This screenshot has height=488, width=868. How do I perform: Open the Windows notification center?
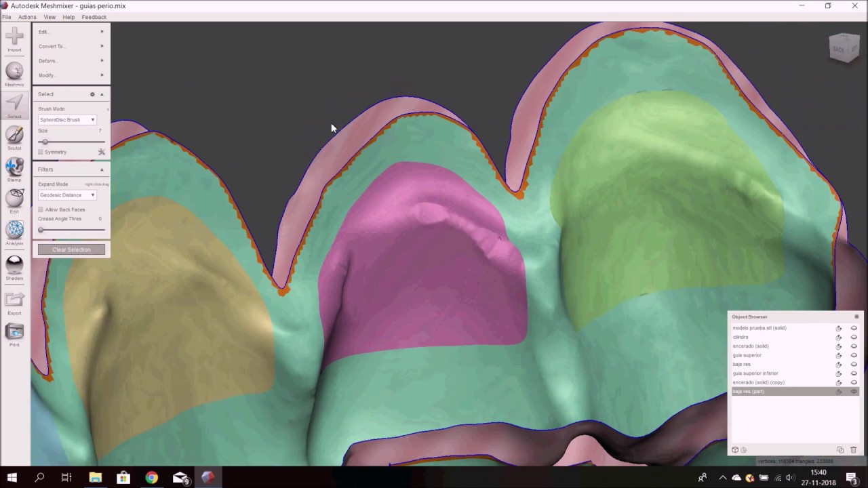tap(852, 478)
